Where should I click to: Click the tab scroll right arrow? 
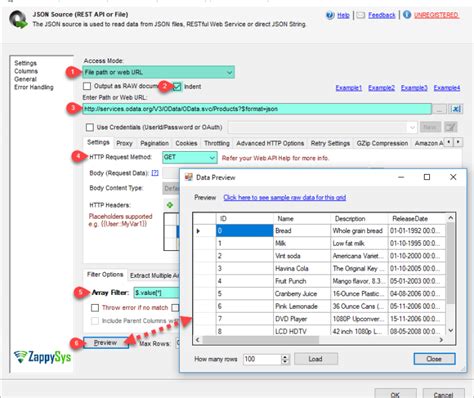(x=458, y=142)
